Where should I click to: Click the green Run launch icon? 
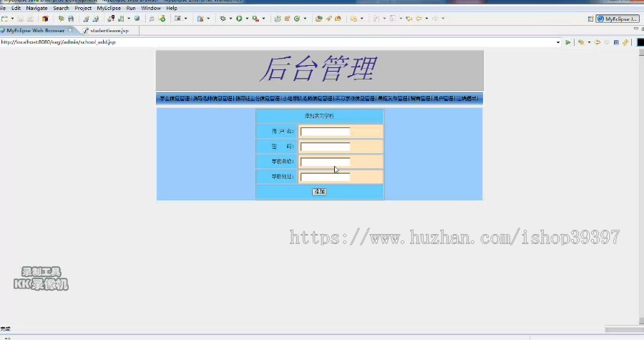pos(239,19)
